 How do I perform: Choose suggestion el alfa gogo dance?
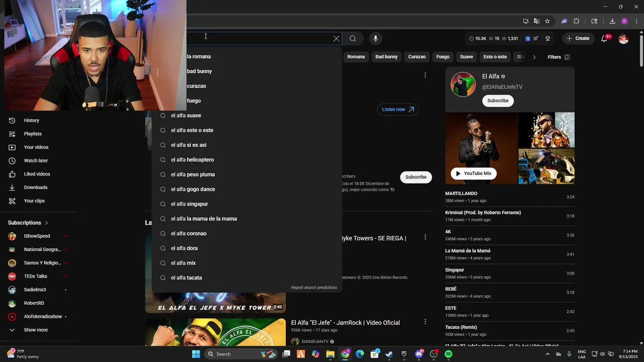247,189
